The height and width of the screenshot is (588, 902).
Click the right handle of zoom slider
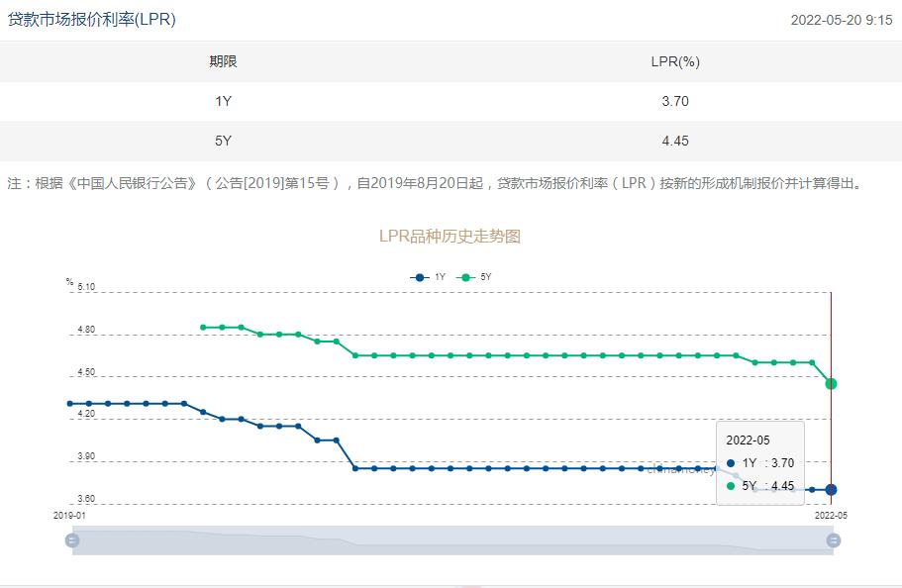click(834, 540)
